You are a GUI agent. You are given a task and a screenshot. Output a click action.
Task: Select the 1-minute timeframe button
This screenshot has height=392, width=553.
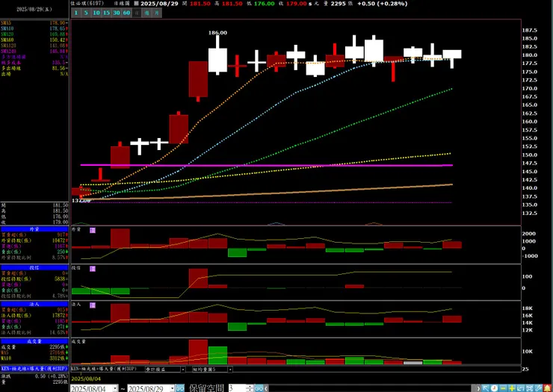[76, 13]
